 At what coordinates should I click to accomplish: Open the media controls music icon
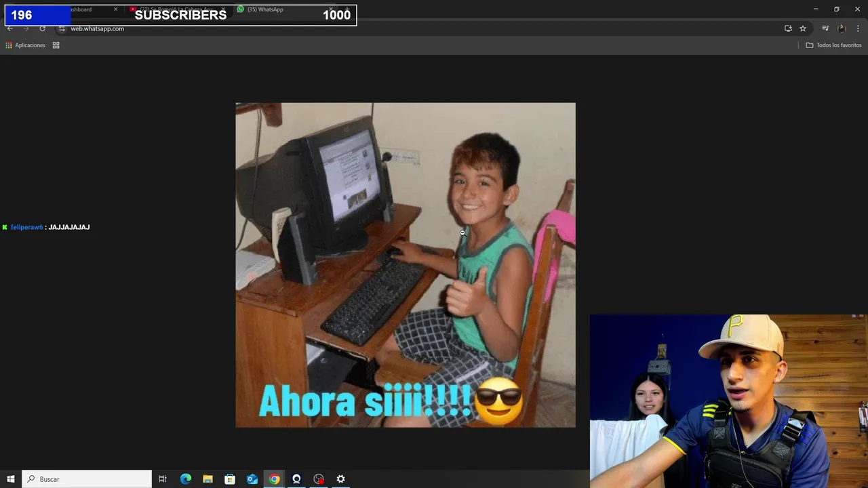825,28
